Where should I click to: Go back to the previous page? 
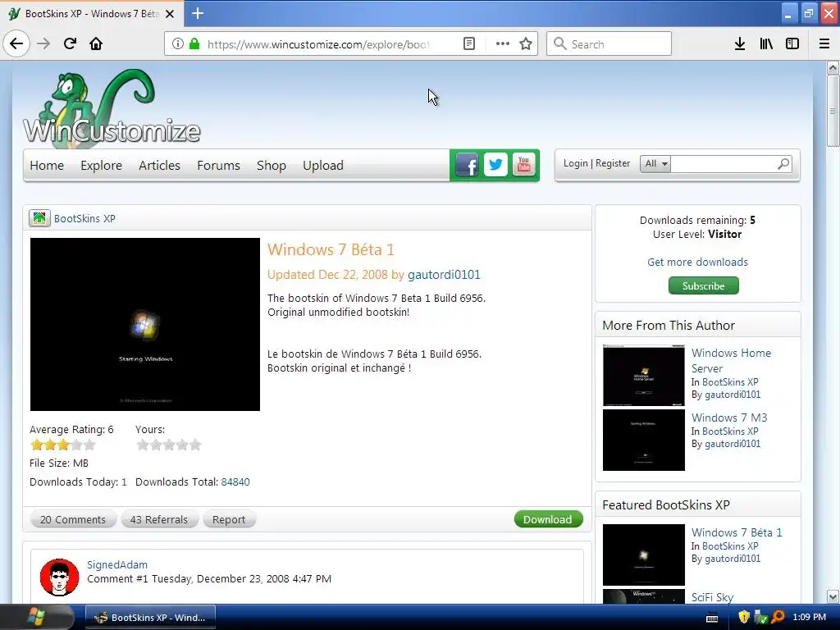tap(16, 44)
